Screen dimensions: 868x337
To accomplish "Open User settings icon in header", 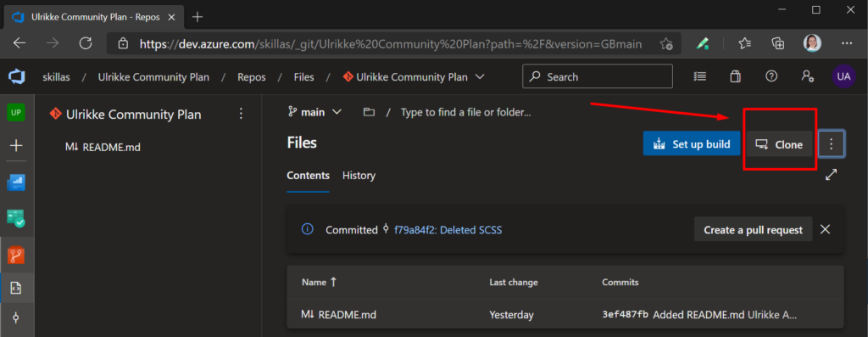I will click(807, 76).
